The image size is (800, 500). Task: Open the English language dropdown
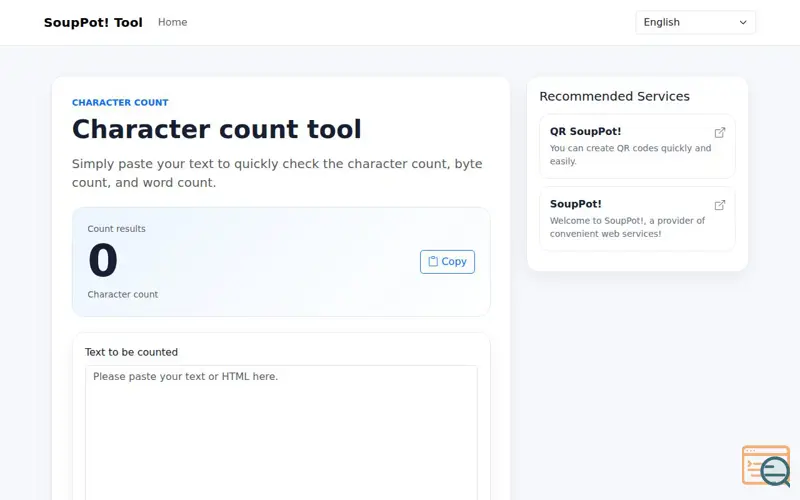coord(695,22)
